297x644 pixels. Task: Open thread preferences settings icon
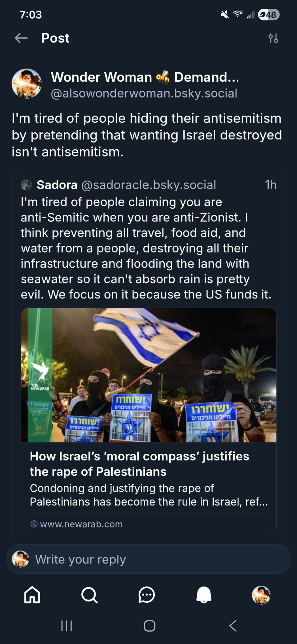273,38
